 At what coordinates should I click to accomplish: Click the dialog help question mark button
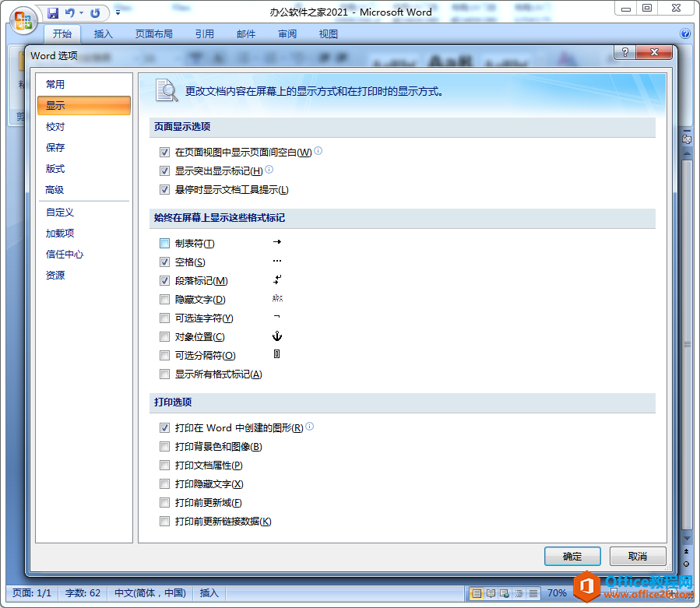coord(625,52)
